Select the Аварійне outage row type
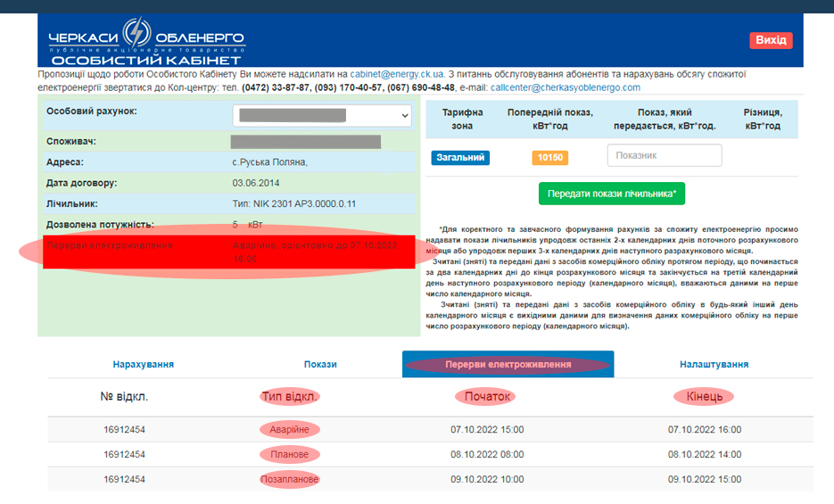The width and height of the screenshot is (834, 504). (290, 429)
